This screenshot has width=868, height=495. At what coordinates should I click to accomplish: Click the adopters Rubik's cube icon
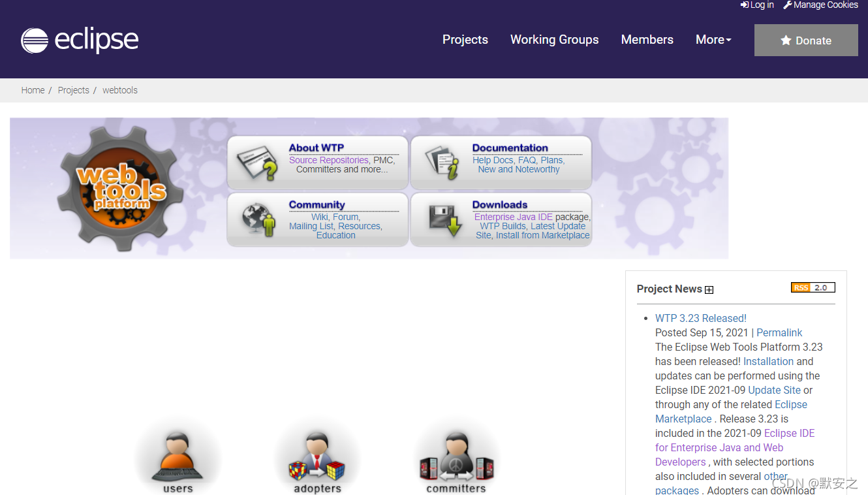tap(317, 456)
